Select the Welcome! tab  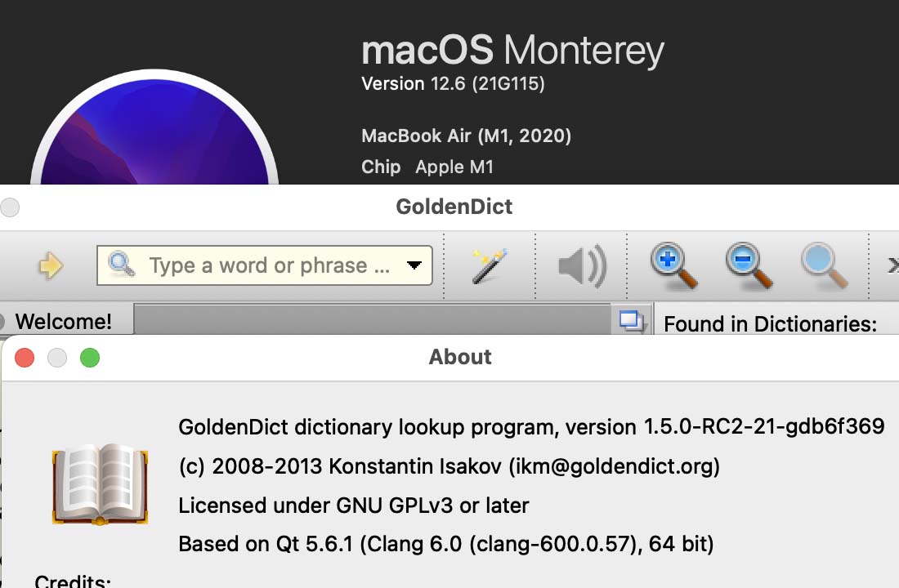[x=64, y=322]
